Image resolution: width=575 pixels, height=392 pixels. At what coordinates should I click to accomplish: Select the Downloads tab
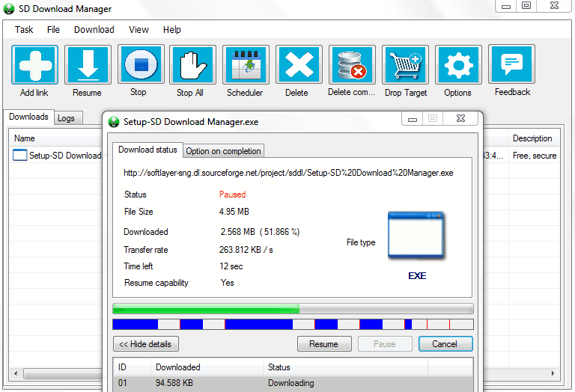coord(28,117)
